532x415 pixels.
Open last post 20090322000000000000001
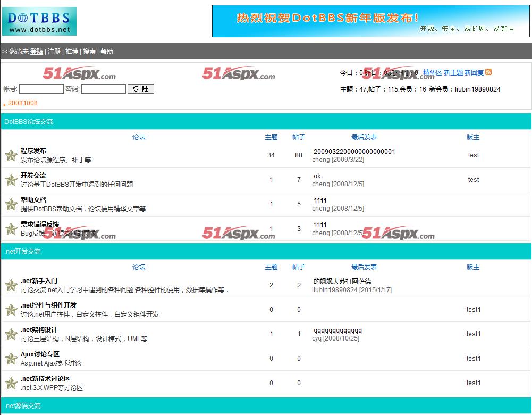coord(354,152)
